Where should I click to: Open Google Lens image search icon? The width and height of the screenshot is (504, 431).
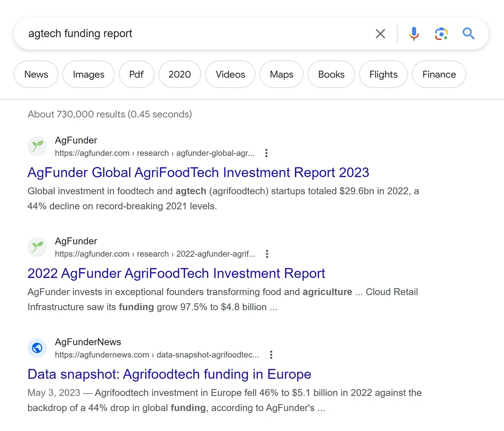tap(441, 34)
